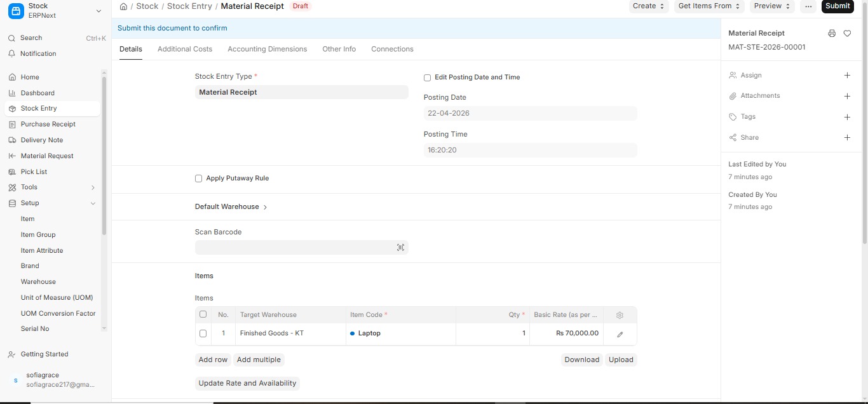Screen dimensions: 868x404
Task: Click the Stock Entry Type field
Action: [x=302, y=93]
